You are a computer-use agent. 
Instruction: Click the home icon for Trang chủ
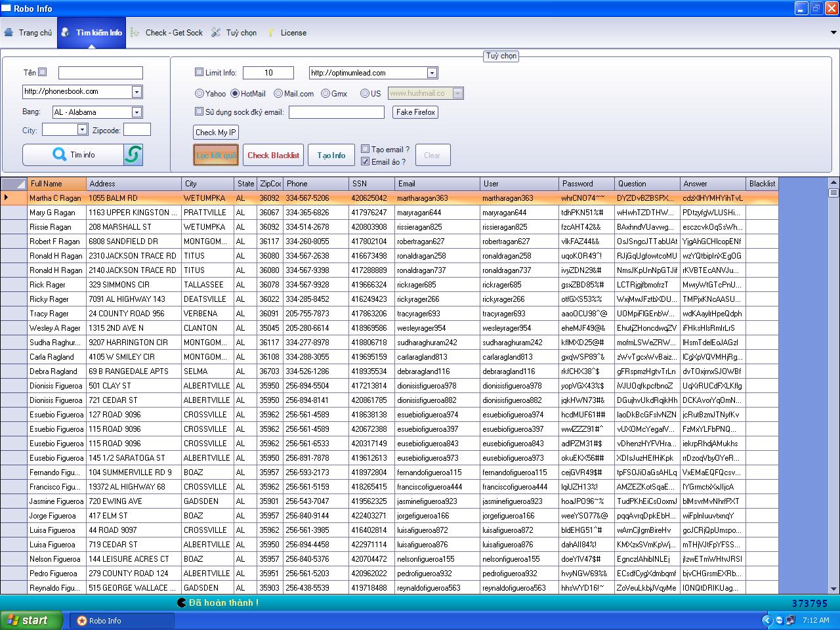click(x=9, y=32)
